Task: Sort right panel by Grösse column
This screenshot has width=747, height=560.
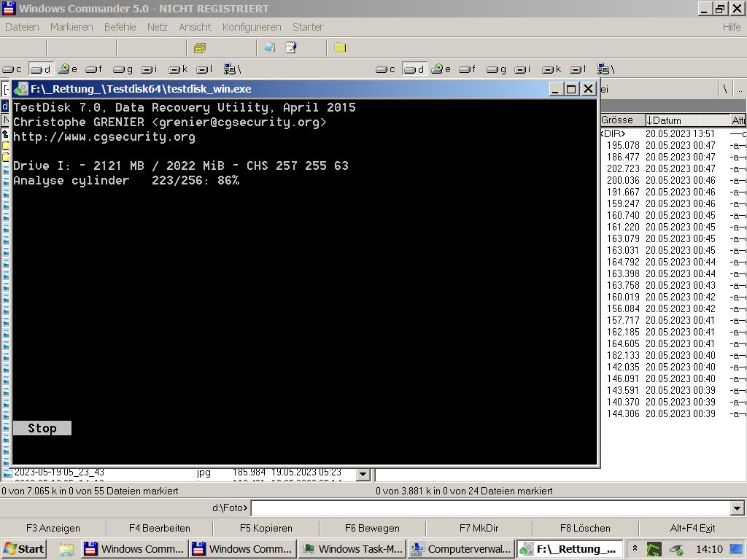Action: coord(622,120)
